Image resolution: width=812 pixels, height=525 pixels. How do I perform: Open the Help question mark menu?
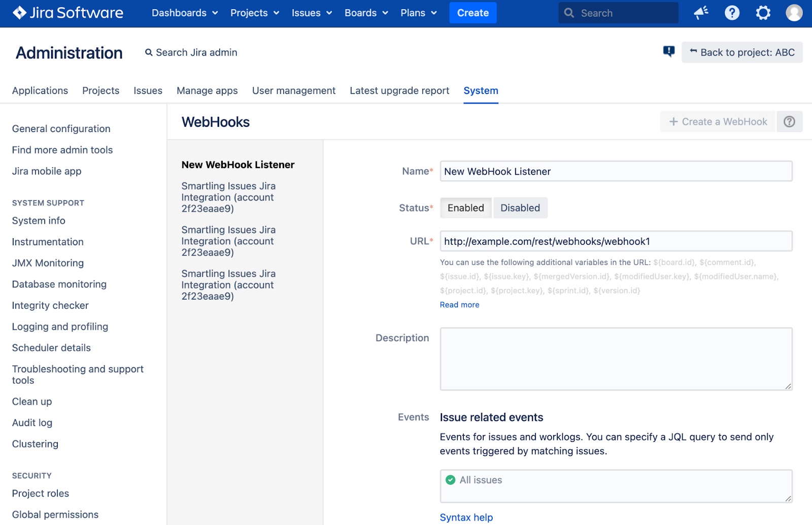(732, 13)
